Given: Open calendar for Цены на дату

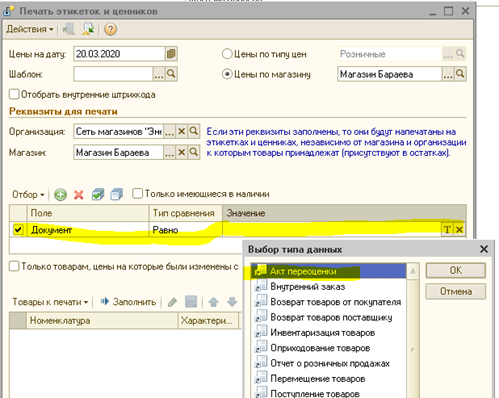Looking at the screenshot, I should [x=171, y=54].
